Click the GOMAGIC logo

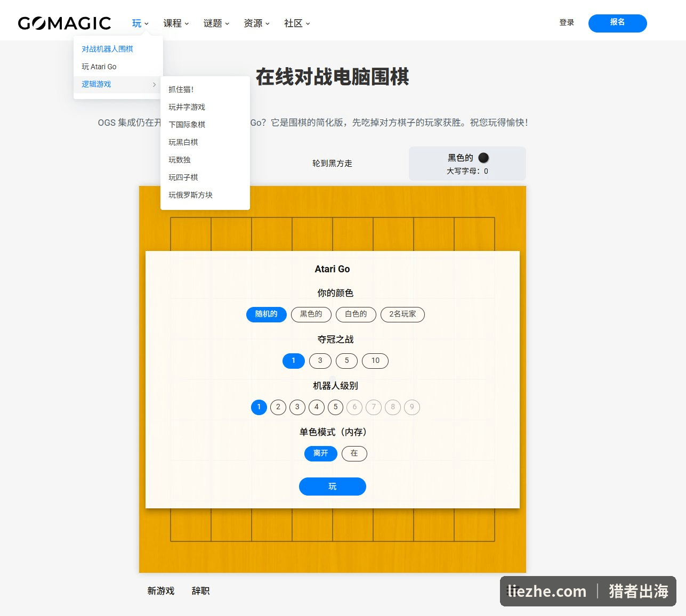(x=64, y=23)
